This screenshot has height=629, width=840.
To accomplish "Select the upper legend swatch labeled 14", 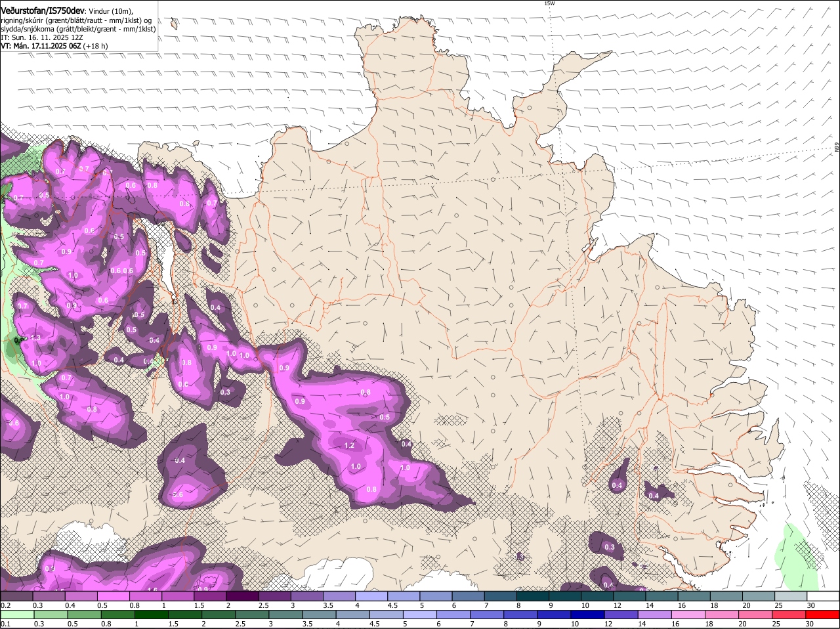I will [x=661, y=596].
